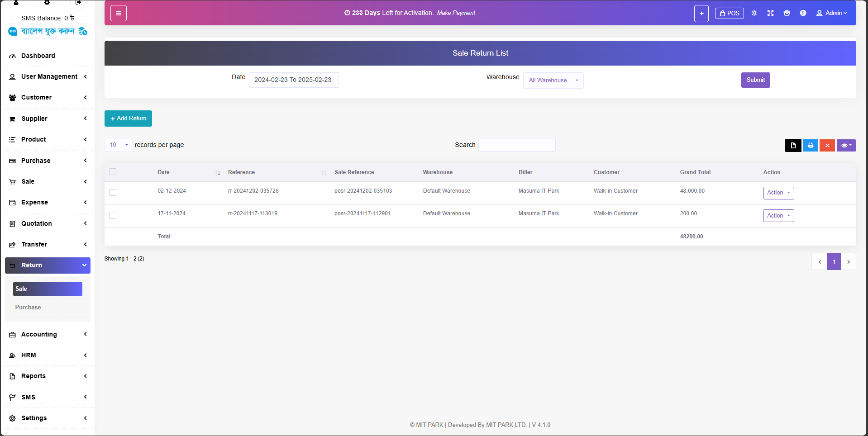
Task: Click the hamburger menu toggle icon
Action: click(x=119, y=13)
